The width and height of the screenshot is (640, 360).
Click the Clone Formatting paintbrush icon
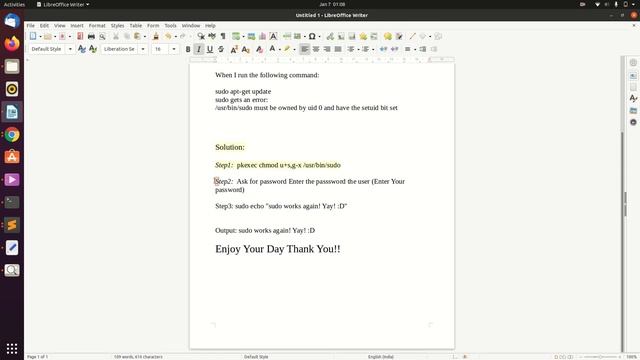[156, 36]
